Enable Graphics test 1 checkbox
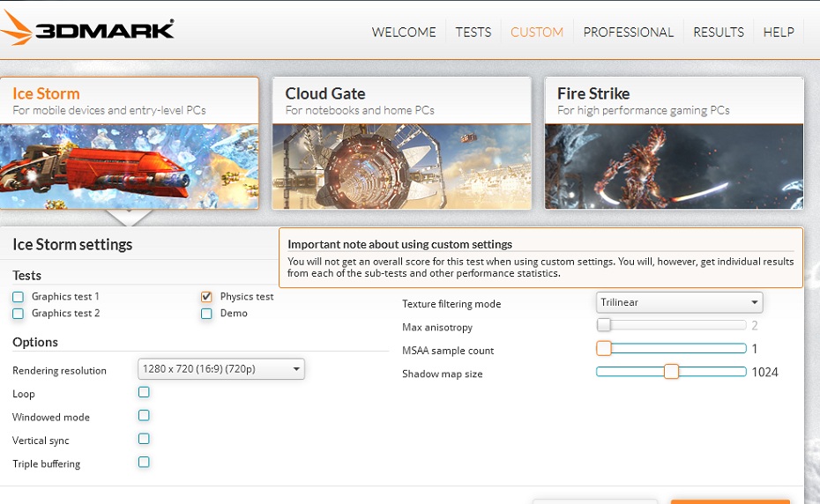 pos(19,297)
